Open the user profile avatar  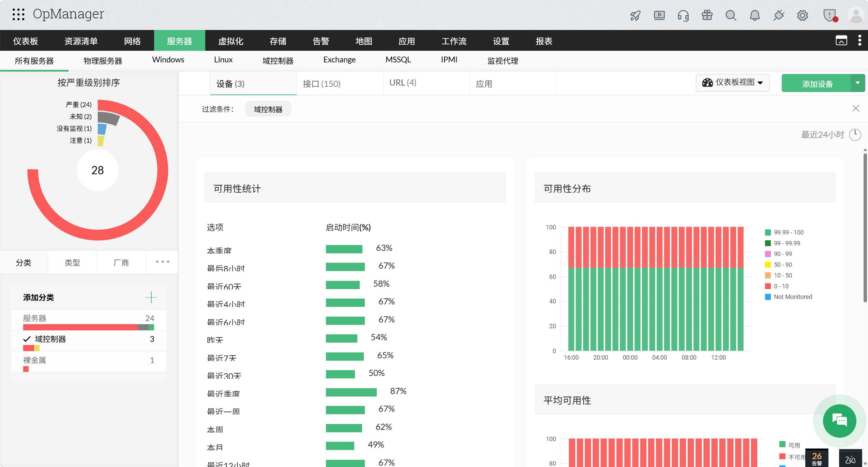856,15
